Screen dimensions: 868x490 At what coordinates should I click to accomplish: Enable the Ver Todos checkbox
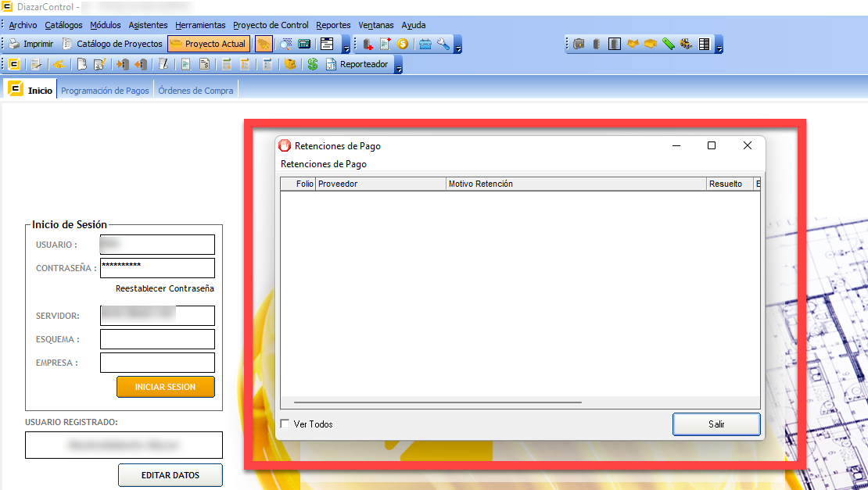pos(285,424)
